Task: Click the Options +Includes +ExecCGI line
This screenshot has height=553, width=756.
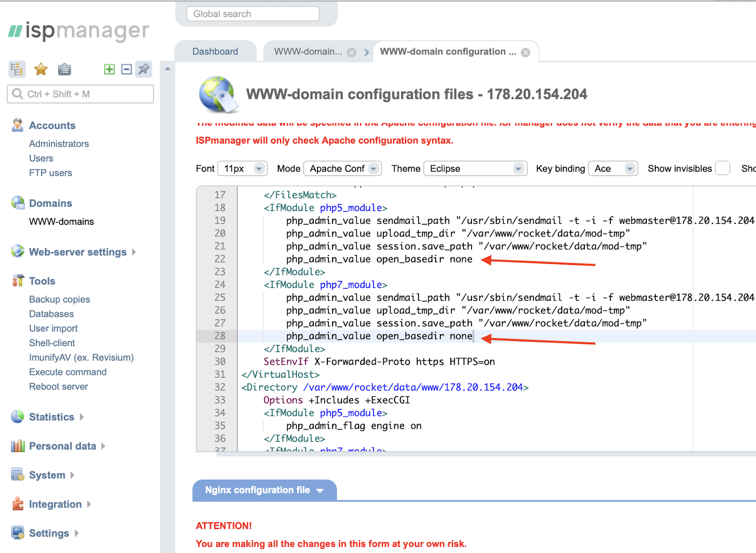Action: 336,400
